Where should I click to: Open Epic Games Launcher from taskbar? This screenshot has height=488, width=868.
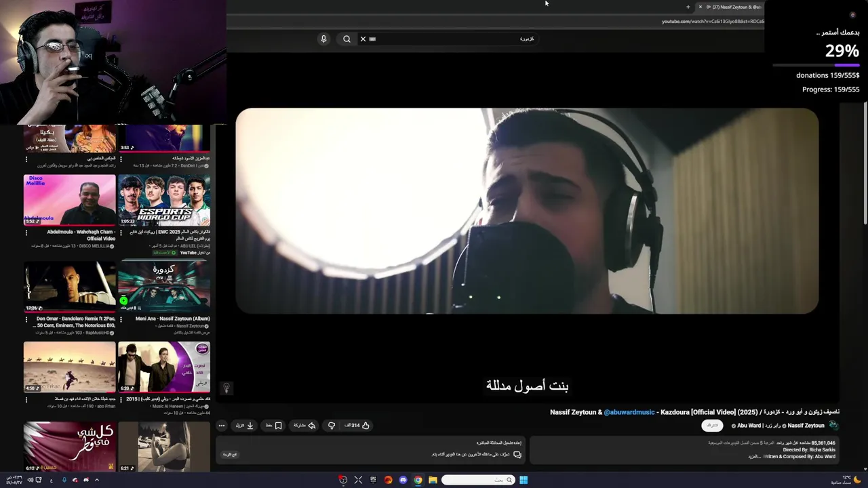[373, 480]
